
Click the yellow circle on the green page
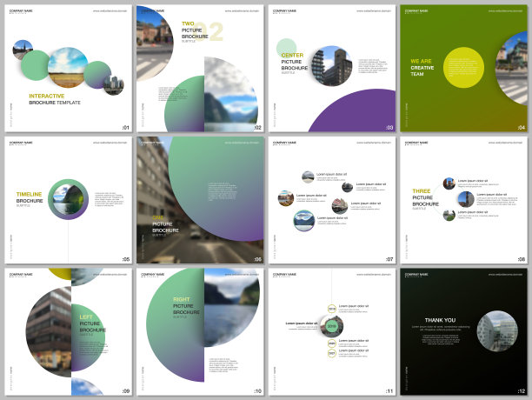pos(463,68)
